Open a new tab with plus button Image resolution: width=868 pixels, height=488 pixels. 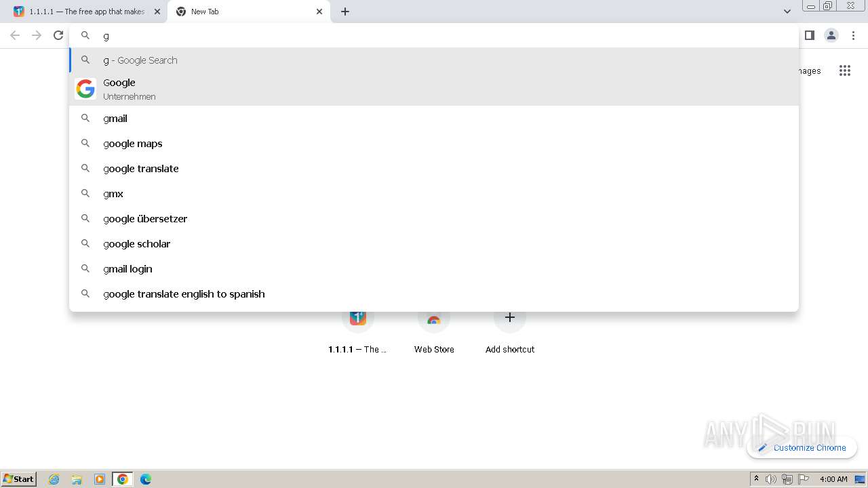click(345, 12)
